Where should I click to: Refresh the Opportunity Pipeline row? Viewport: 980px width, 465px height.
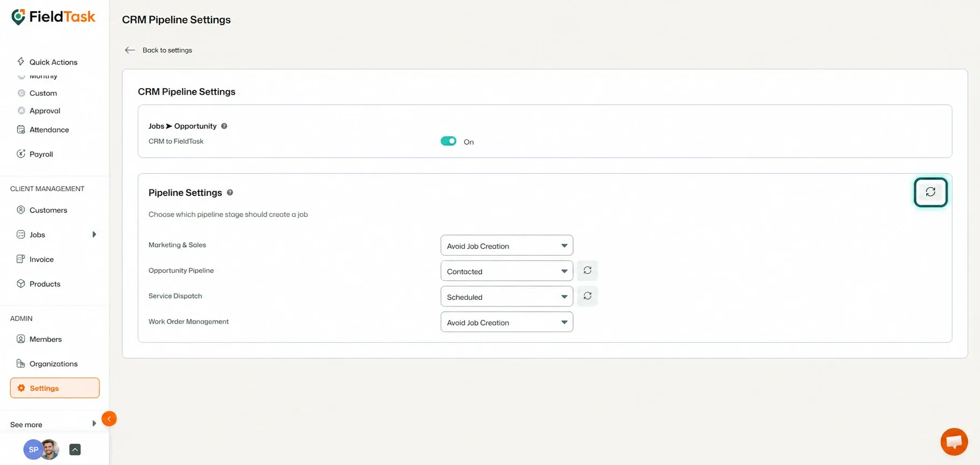pos(587,271)
